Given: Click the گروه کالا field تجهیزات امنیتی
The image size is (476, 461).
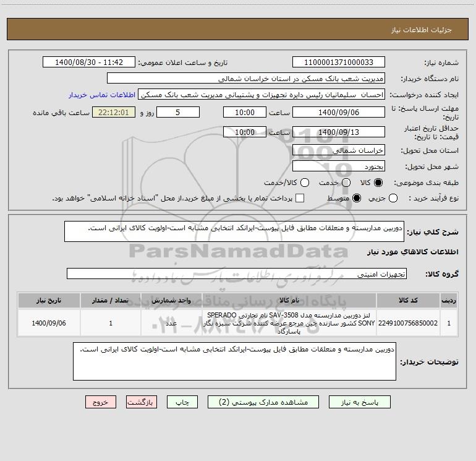Looking at the screenshot, I should point(237,274).
